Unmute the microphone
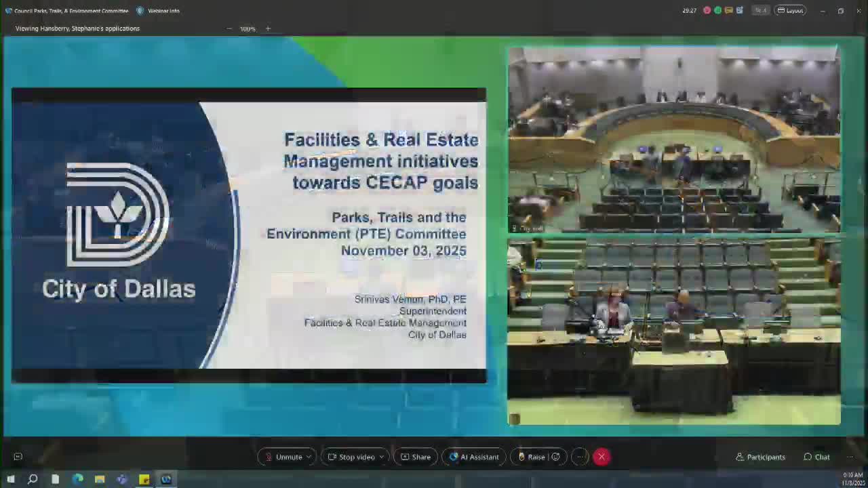This screenshot has width=868, height=488. pos(283,457)
